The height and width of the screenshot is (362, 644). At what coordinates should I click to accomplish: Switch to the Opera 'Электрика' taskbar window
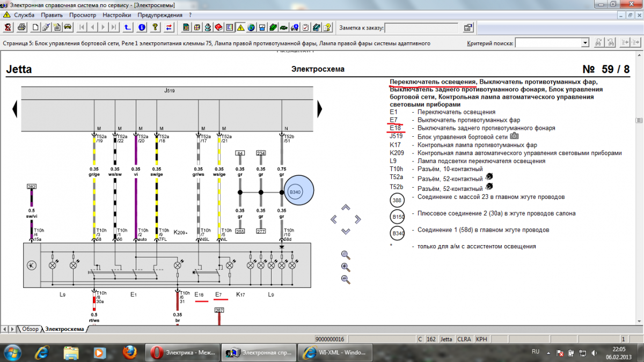183,352
